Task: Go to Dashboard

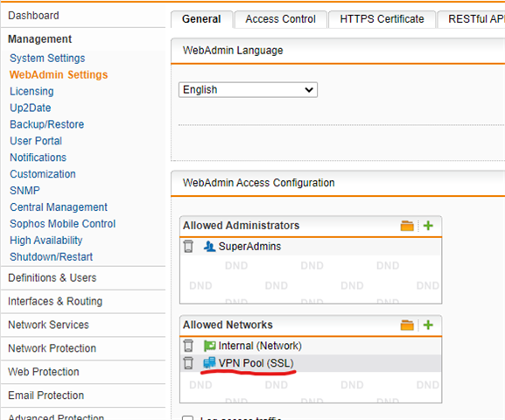Action: (33, 16)
